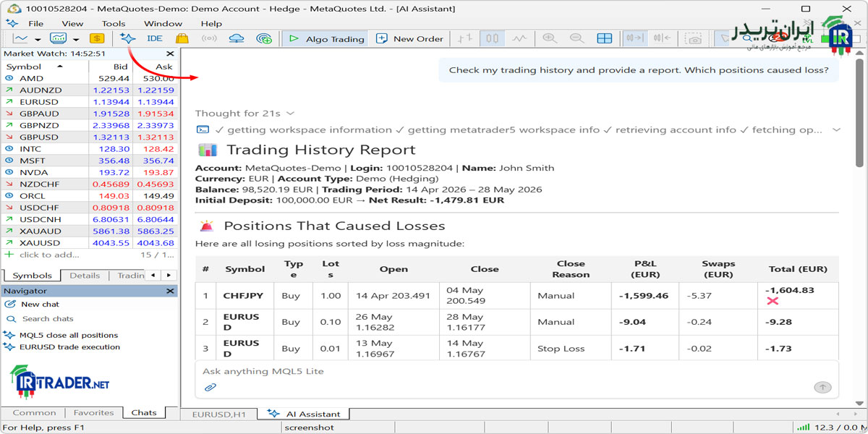Switch to the Common tab in Navigator
868x434 pixels.
(x=34, y=413)
